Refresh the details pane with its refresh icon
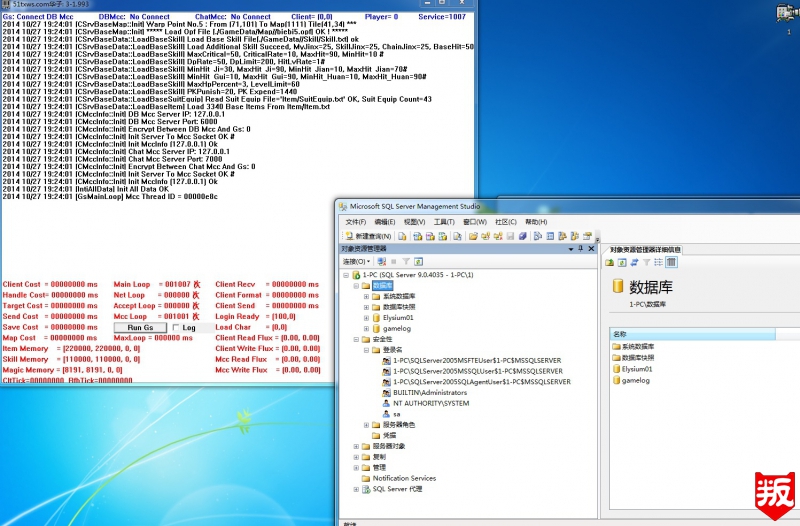 point(622,262)
